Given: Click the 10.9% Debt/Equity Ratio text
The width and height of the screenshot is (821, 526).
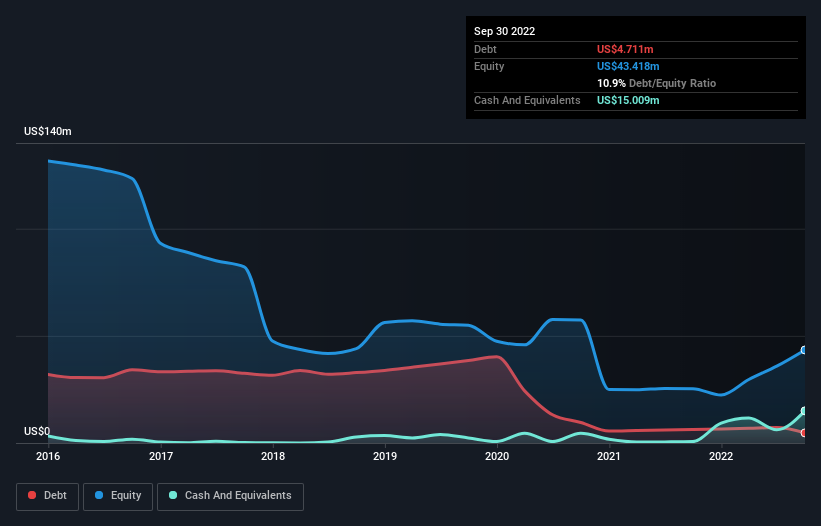Looking at the screenshot, I should (656, 83).
